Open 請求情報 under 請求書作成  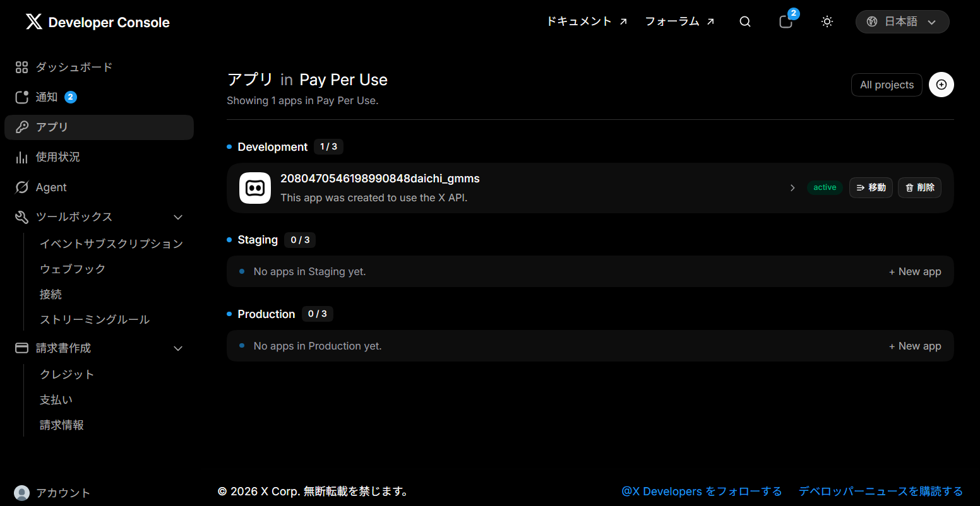tap(62, 425)
